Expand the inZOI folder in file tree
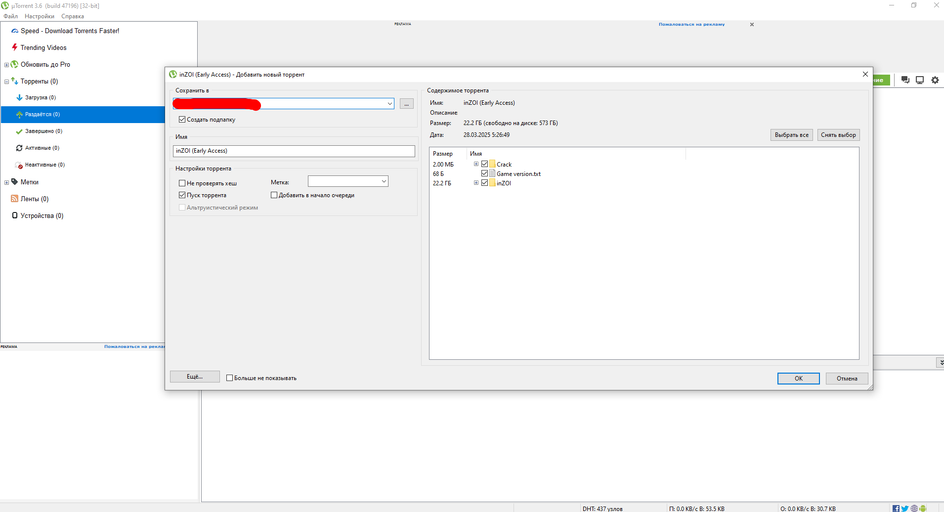Image resolution: width=944 pixels, height=512 pixels. tap(476, 183)
